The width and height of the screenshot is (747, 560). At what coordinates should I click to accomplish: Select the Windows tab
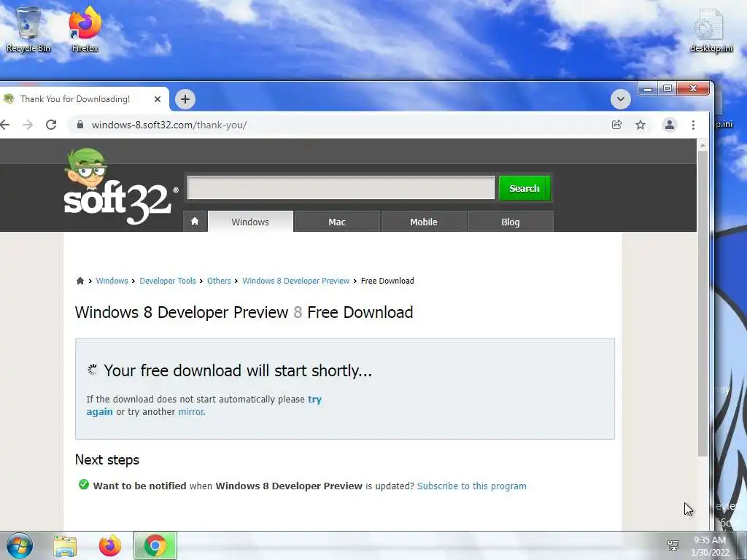pos(250,222)
